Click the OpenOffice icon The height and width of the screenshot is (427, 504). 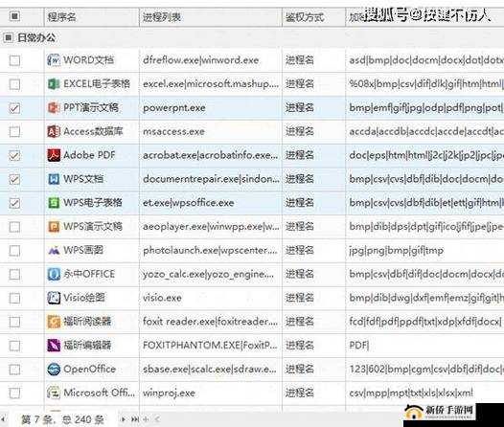(x=54, y=370)
